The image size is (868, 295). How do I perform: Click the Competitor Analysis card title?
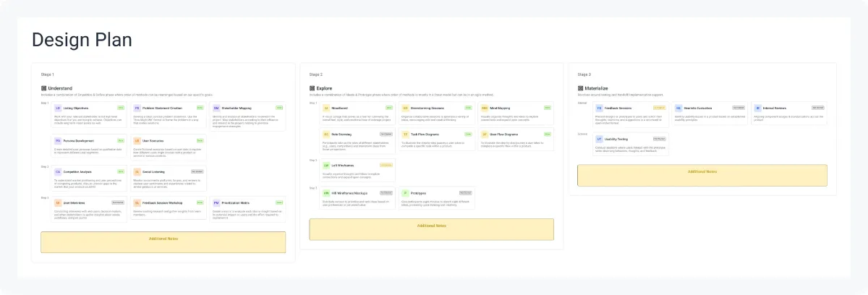click(x=77, y=171)
